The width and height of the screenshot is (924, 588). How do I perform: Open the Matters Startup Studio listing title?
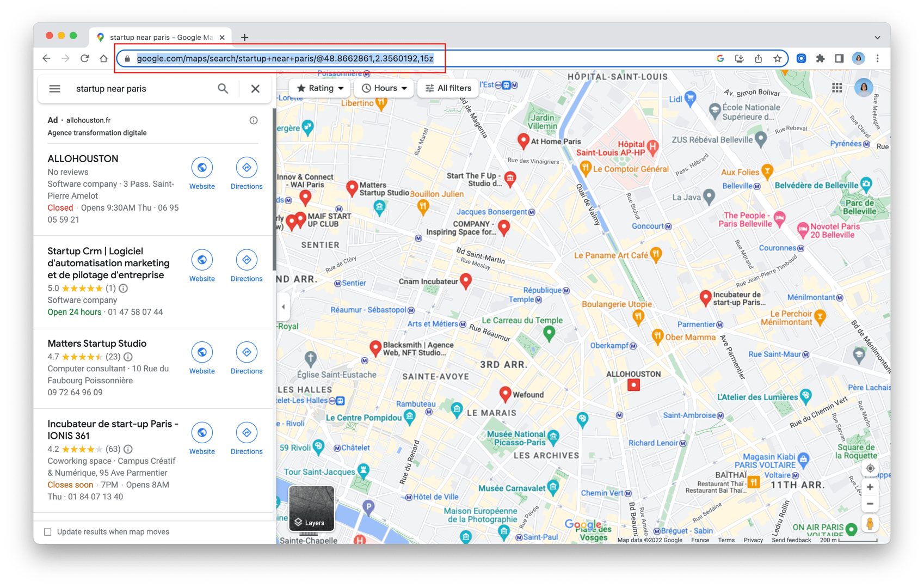click(x=97, y=344)
